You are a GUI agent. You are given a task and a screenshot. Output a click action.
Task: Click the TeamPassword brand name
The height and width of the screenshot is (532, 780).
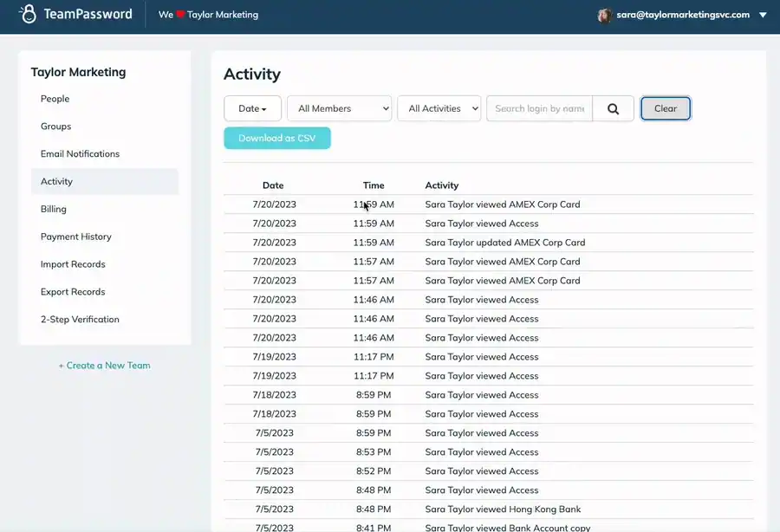tap(88, 14)
